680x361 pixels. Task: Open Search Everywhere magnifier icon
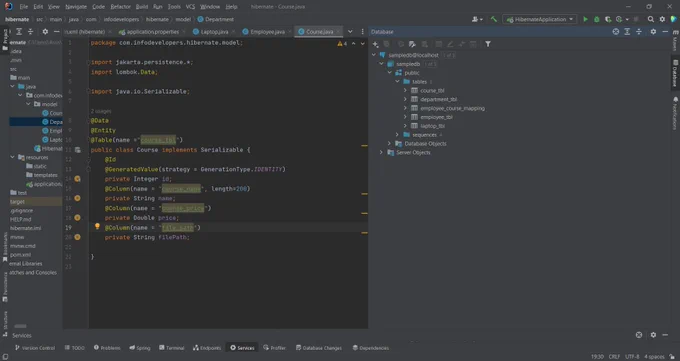(651, 19)
